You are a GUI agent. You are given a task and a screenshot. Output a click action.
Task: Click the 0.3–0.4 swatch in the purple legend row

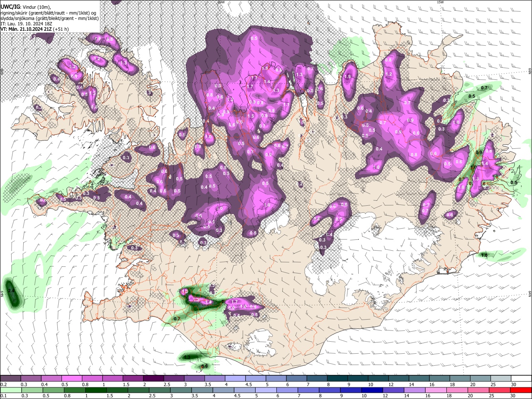(x=31, y=379)
